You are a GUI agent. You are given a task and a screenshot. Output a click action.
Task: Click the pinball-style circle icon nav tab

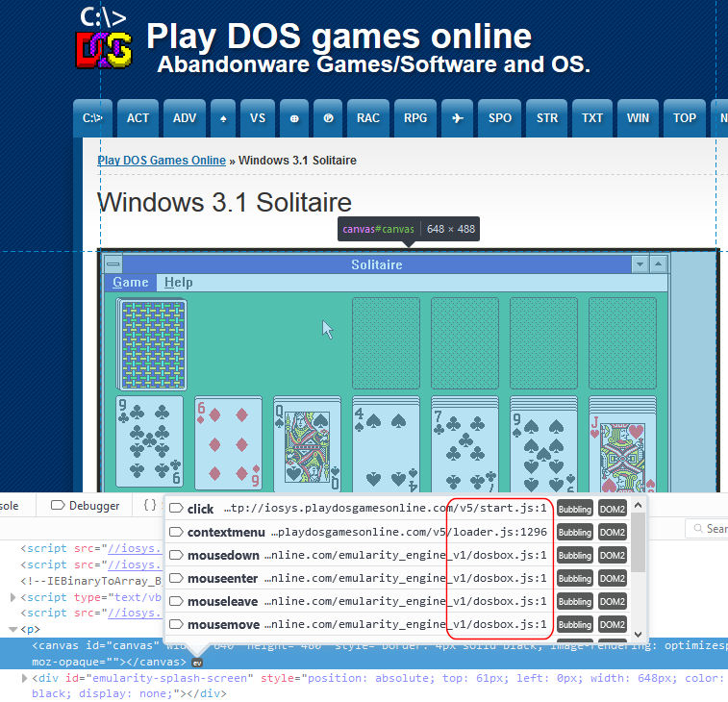[x=328, y=118]
